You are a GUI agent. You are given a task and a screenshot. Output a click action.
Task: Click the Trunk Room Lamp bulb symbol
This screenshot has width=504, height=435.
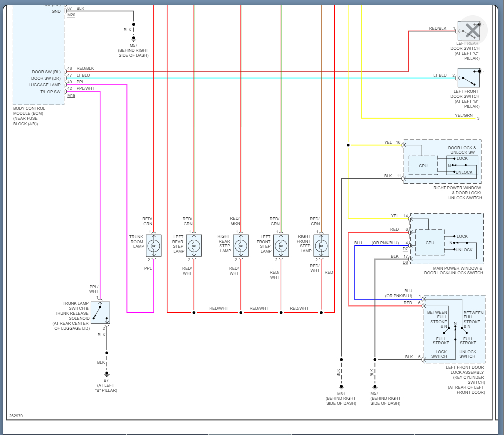click(154, 246)
